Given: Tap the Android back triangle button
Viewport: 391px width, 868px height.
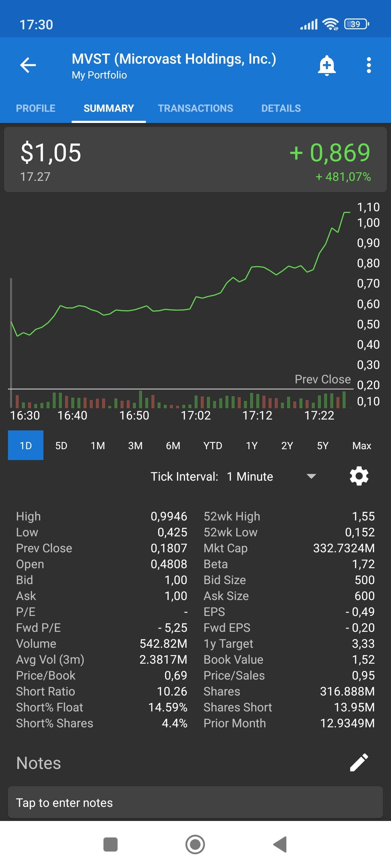Looking at the screenshot, I should coord(280,844).
